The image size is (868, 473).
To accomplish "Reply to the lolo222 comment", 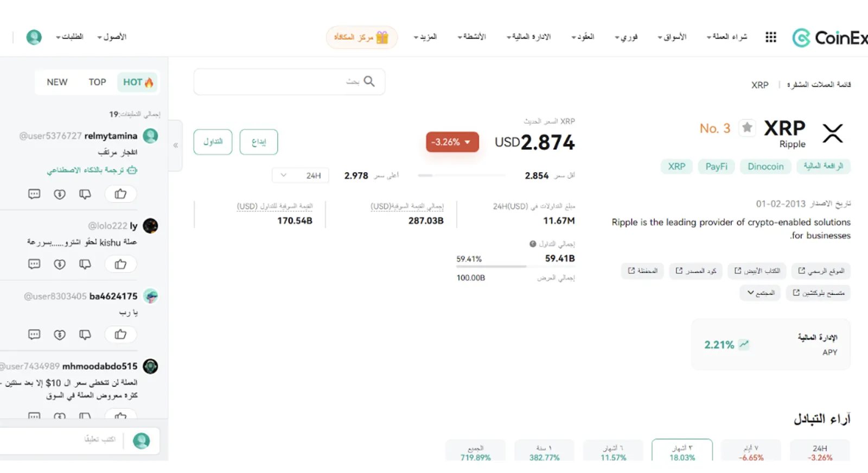I will [34, 264].
